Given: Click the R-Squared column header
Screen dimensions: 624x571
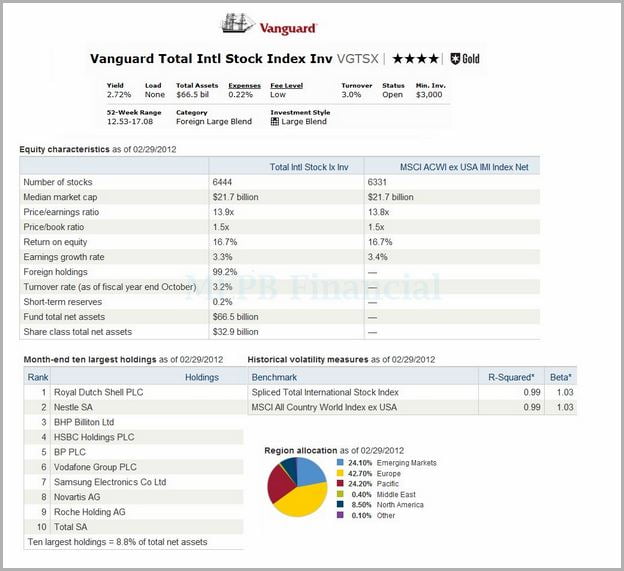Looking at the screenshot, I should 511,377.
